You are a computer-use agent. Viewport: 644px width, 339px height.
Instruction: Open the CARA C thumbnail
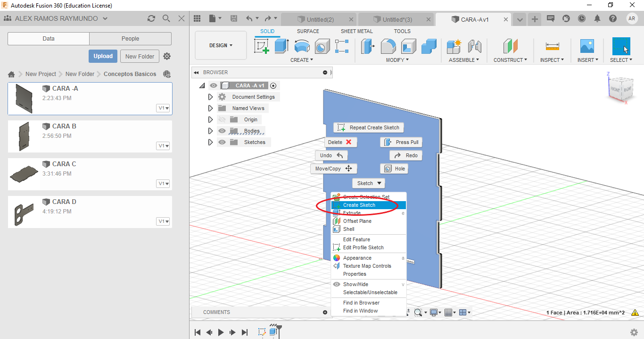pyautogui.click(x=24, y=174)
